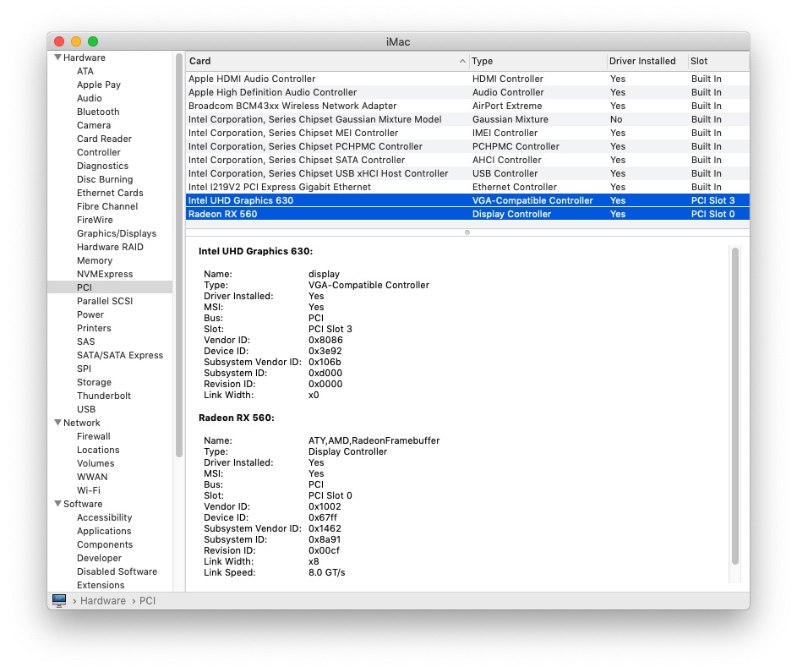Open Wi-Fi under the Network category
The width and height of the screenshot is (797, 672).
pos(88,490)
